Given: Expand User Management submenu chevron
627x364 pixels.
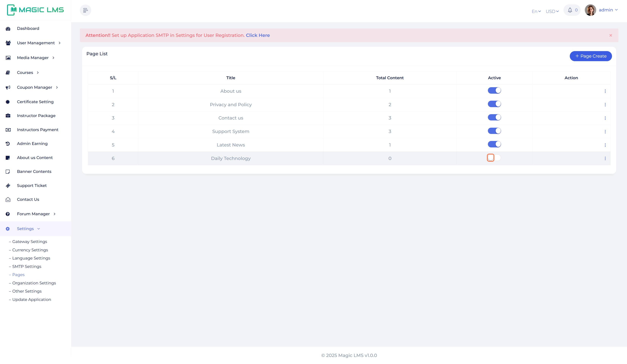Looking at the screenshot, I should click(x=59, y=43).
